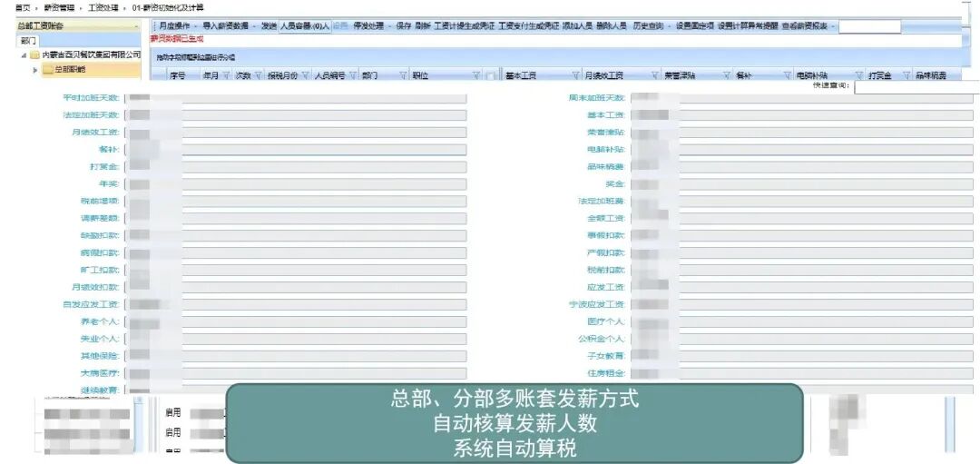Click 工资计提生成凭证 in toolbar

465,26
